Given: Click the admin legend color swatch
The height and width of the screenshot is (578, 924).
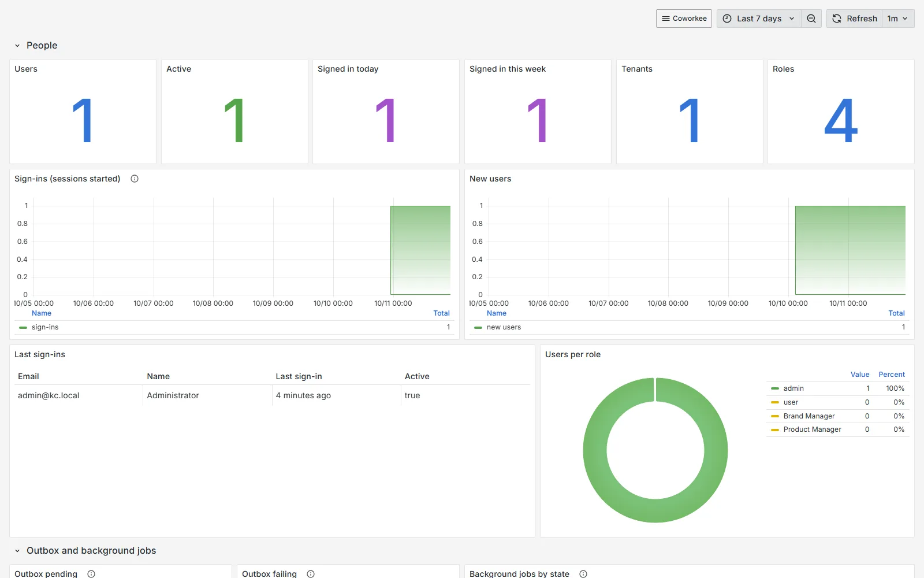Looking at the screenshot, I should (775, 388).
